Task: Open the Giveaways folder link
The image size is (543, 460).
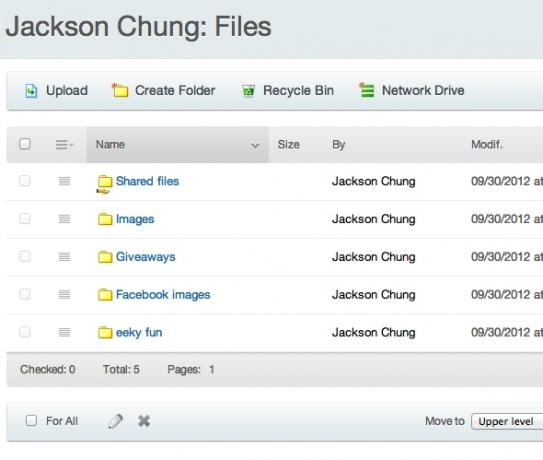Action: pos(145,257)
